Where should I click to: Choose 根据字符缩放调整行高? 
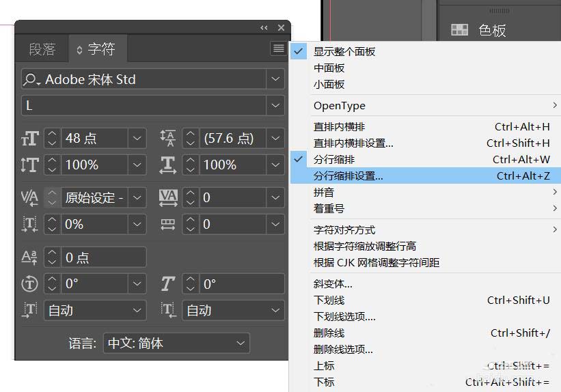click(x=426, y=246)
